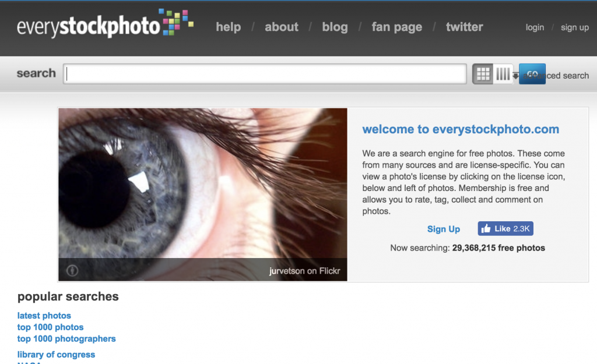This screenshot has width=597, height=364.
Task: Visit the blog from navigation
Action: (335, 27)
